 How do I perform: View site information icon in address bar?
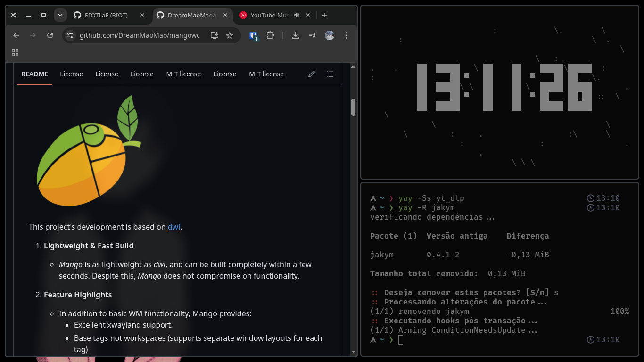tap(70, 35)
